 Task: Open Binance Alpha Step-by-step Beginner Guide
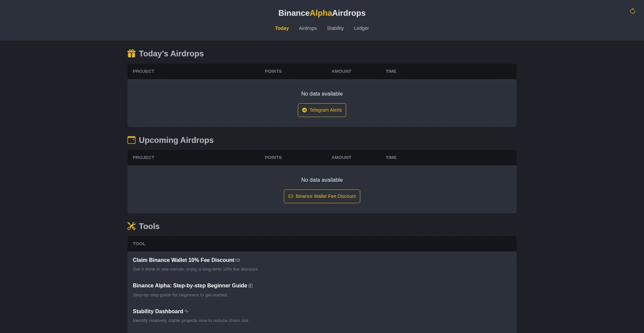click(190, 286)
